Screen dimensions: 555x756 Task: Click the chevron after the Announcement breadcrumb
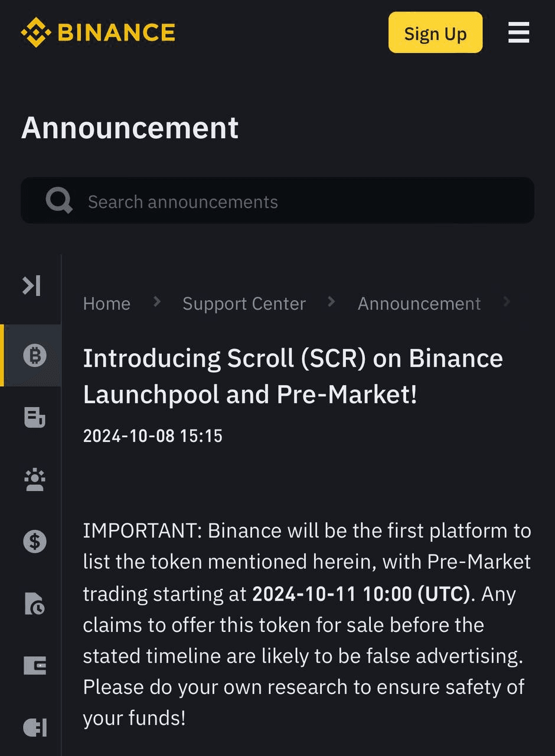506,302
